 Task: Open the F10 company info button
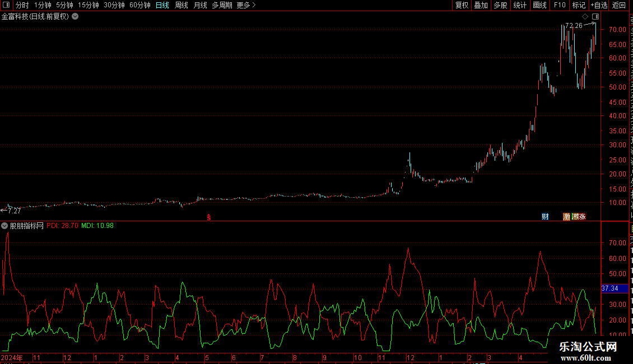[560, 5]
